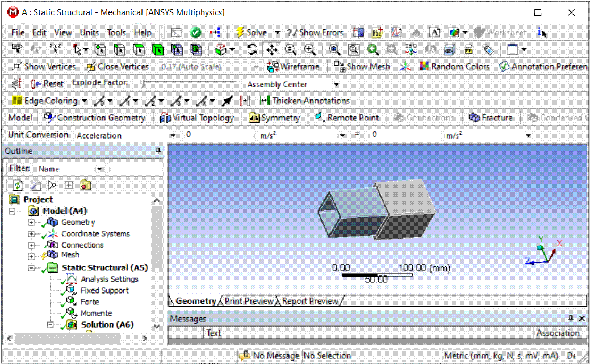Click the Explode Factor slider handle
The height and width of the screenshot is (364, 590).
tap(143, 83)
